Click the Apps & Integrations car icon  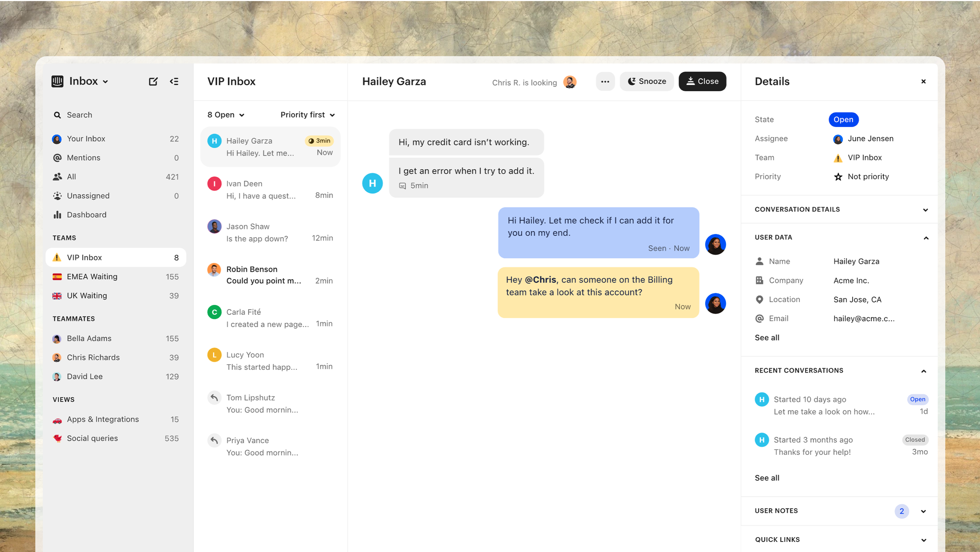click(x=57, y=419)
